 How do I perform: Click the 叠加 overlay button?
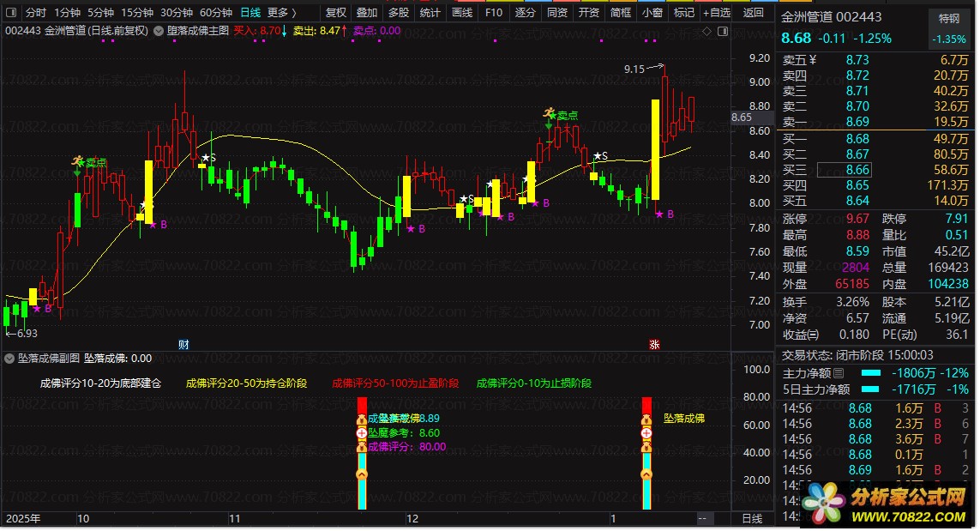pyautogui.click(x=367, y=13)
